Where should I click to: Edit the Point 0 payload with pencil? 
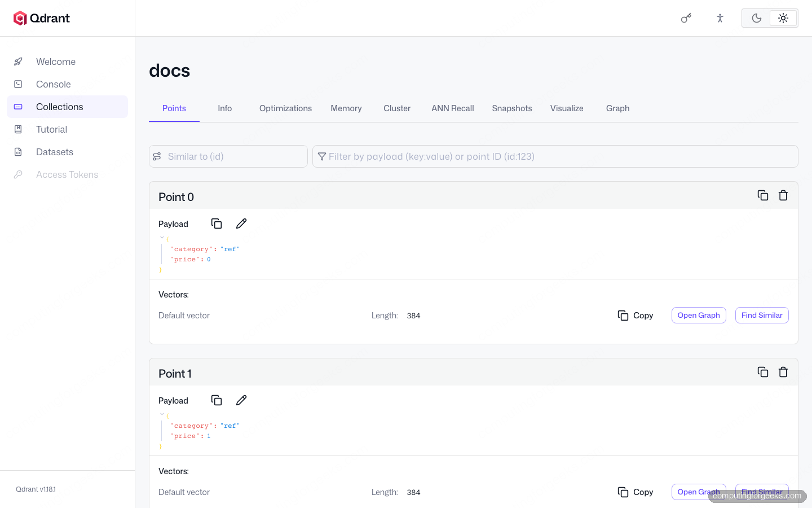click(x=241, y=224)
